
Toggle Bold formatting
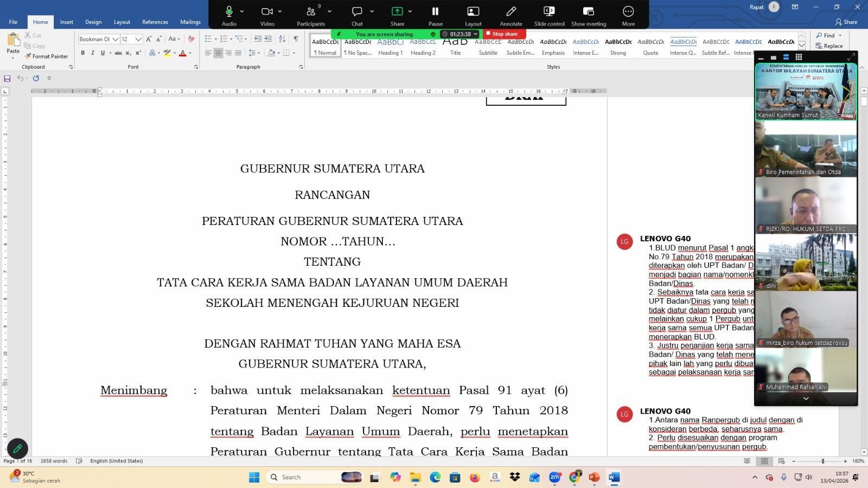click(83, 53)
